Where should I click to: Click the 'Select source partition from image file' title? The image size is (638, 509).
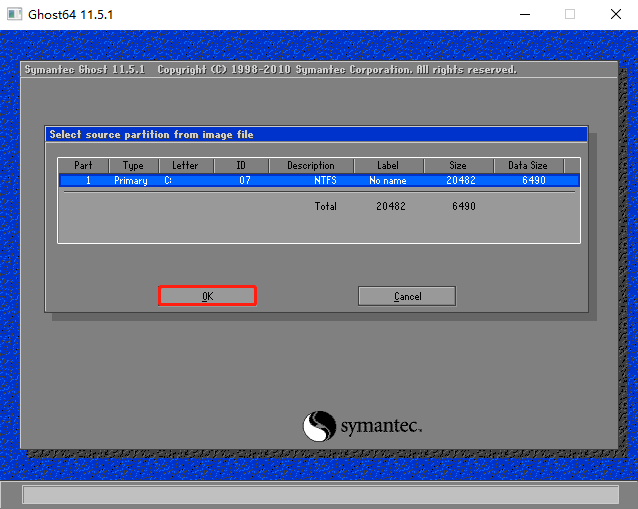coord(151,135)
